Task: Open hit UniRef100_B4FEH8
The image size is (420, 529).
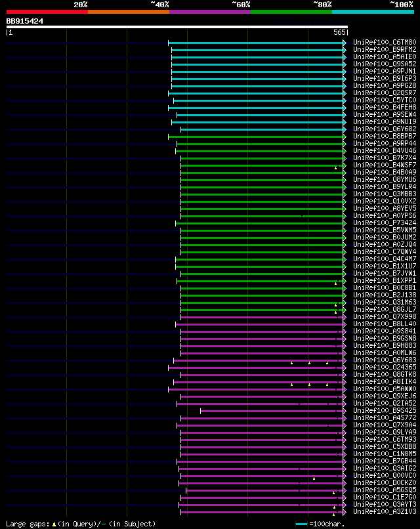Action: (385, 108)
